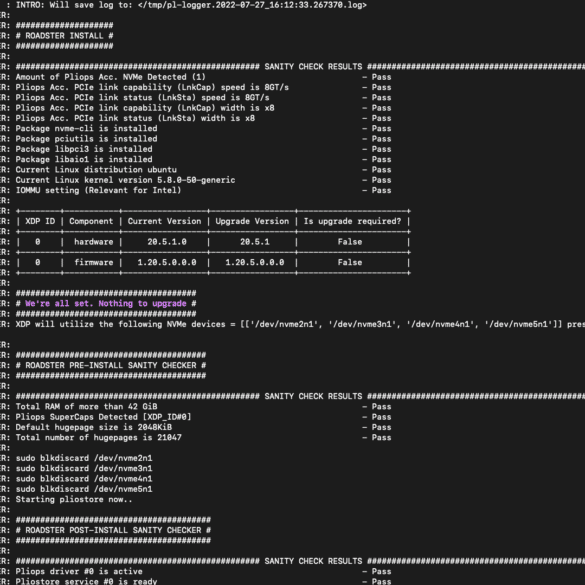Click False in the firmware row
The height and width of the screenshot is (585, 585).
[350, 262]
